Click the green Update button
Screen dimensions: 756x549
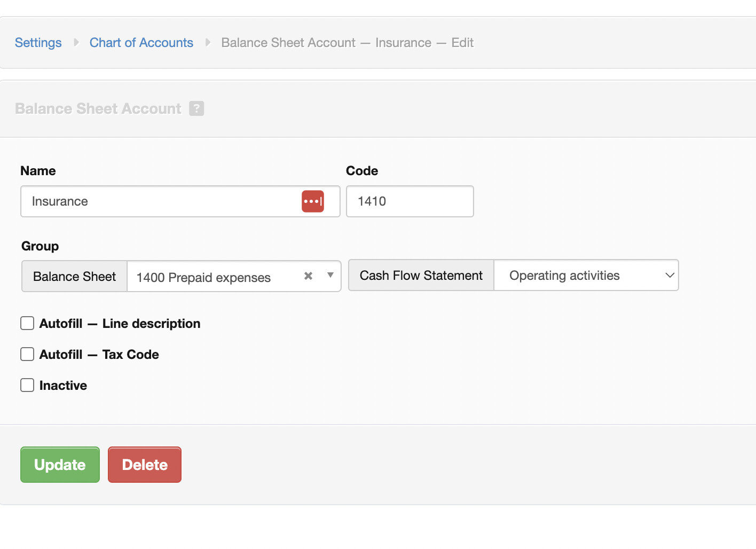[60, 465]
